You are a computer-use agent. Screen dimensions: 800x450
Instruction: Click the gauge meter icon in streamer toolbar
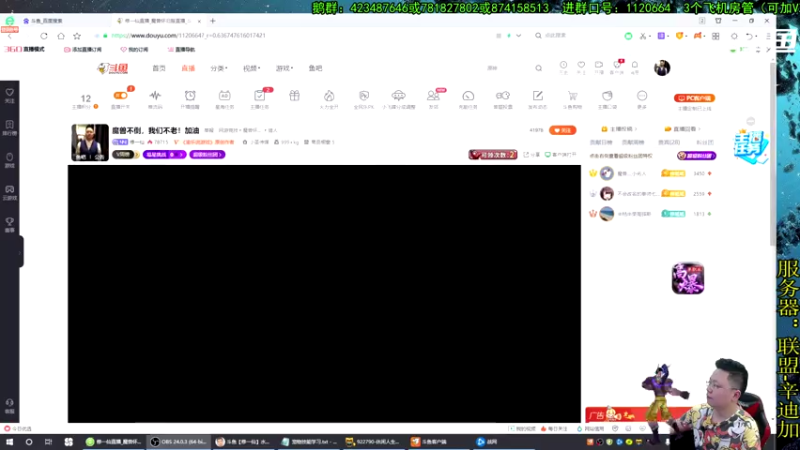pyautogui.click(x=468, y=95)
